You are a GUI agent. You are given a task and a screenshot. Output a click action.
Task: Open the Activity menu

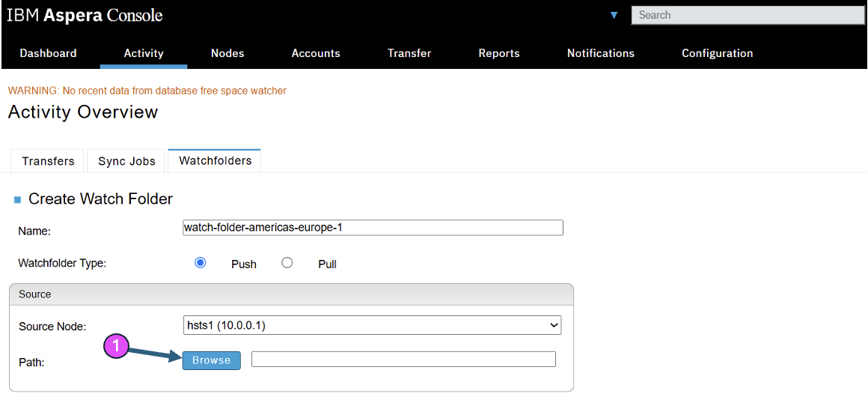pos(144,54)
